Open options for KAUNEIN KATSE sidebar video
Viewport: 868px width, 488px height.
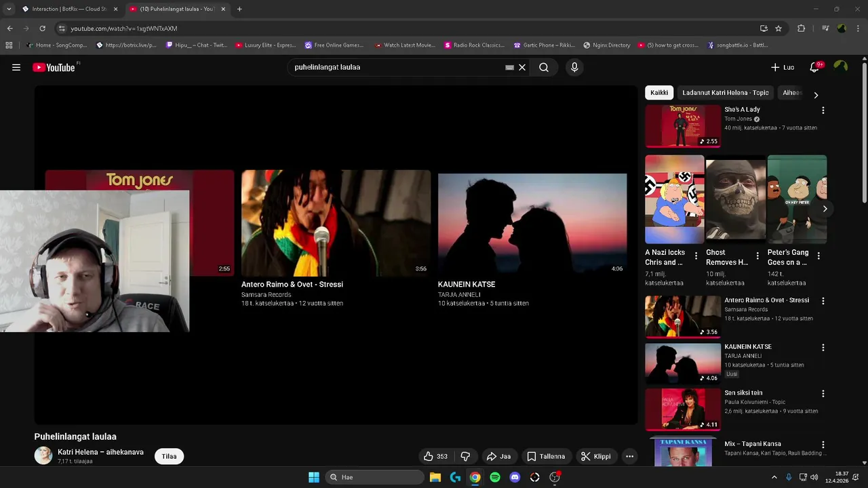823,347
